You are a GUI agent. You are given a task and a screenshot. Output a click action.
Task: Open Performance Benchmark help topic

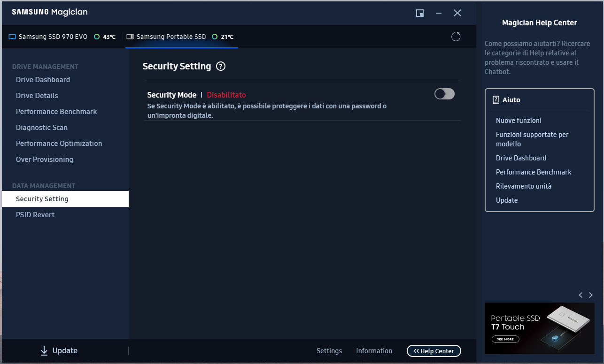(x=534, y=172)
